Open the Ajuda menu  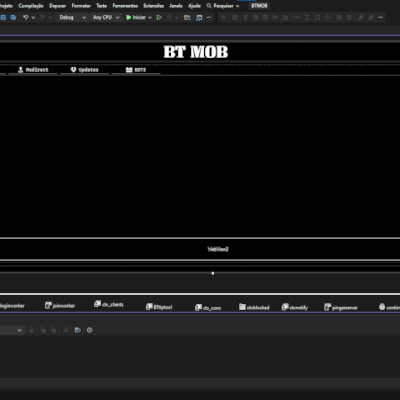(x=194, y=6)
